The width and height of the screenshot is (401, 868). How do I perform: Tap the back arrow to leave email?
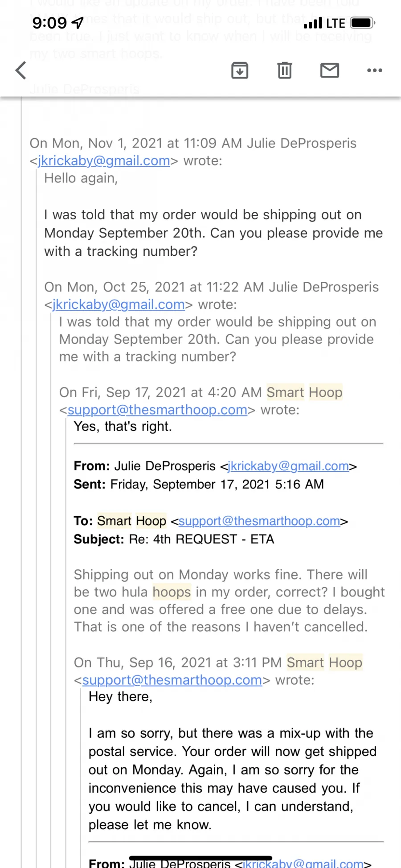click(21, 70)
